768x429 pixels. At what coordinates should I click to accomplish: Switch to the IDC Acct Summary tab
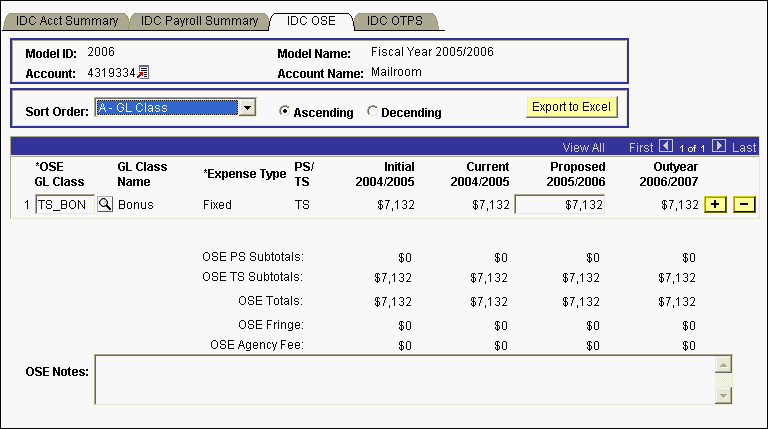click(x=67, y=21)
